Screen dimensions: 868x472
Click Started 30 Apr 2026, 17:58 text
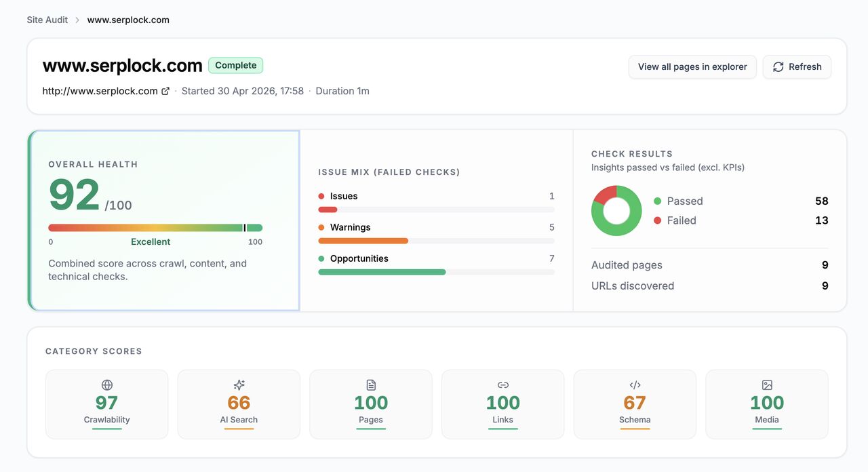(243, 91)
